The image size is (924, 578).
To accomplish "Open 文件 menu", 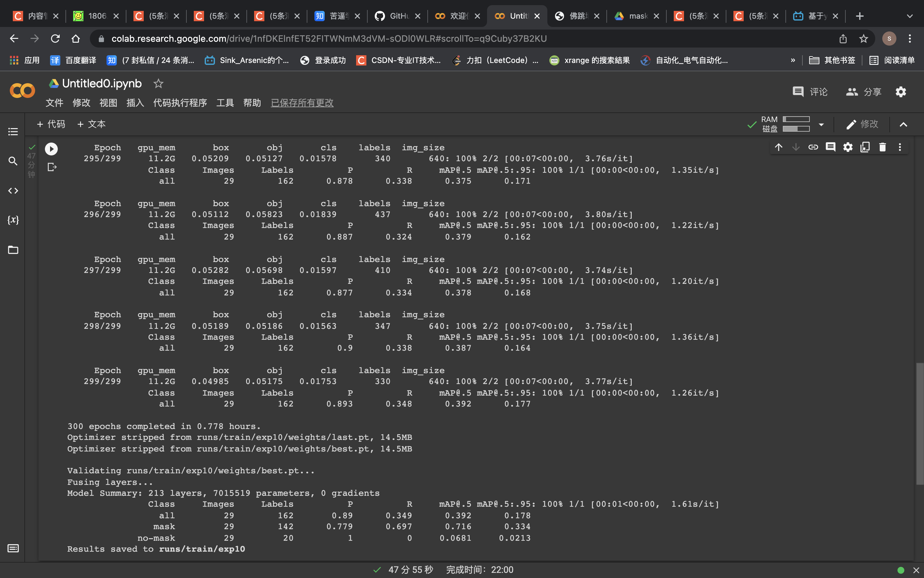I will click(54, 103).
